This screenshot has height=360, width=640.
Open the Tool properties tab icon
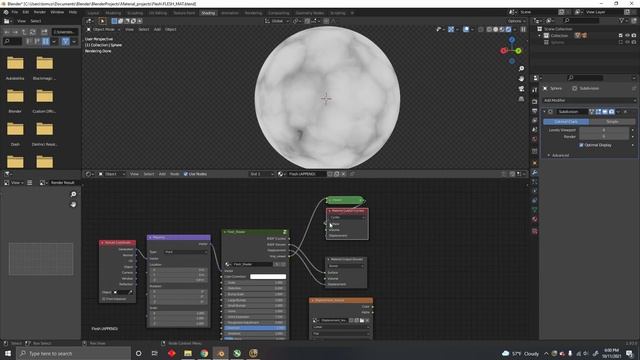point(535,90)
